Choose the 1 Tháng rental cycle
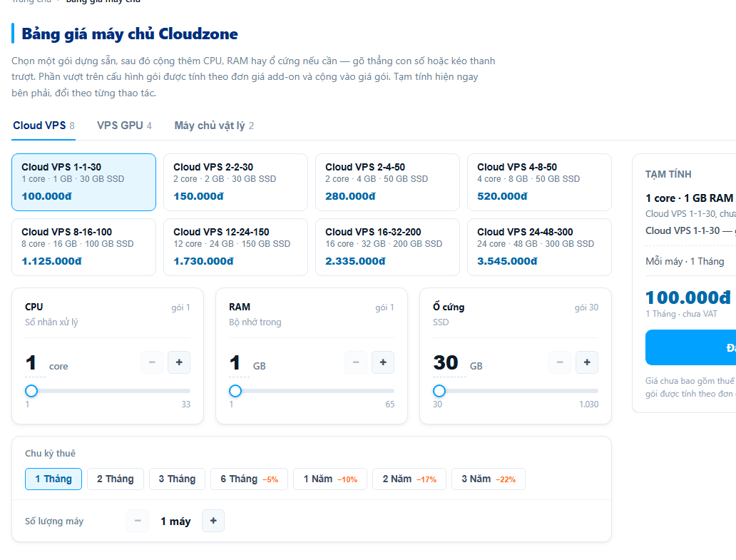Image resolution: width=736 pixels, height=560 pixels. [53, 479]
